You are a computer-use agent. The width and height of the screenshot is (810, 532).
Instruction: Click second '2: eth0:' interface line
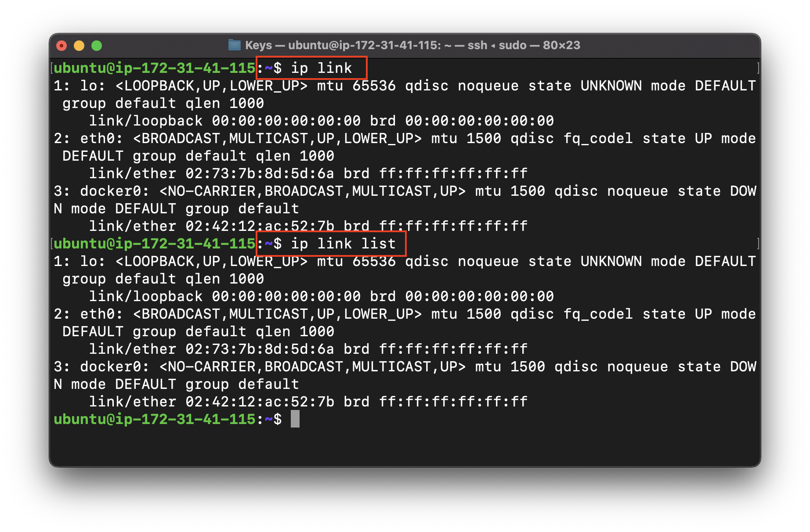pos(405,314)
